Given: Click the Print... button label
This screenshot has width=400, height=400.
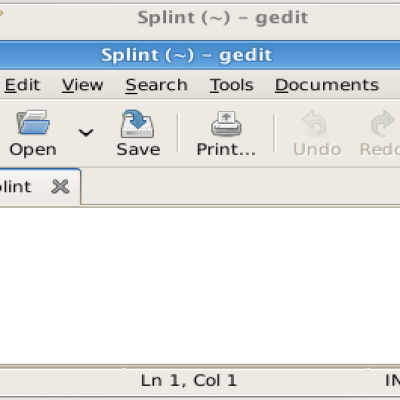Looking at the screenshot, I should tap(226, 149).
